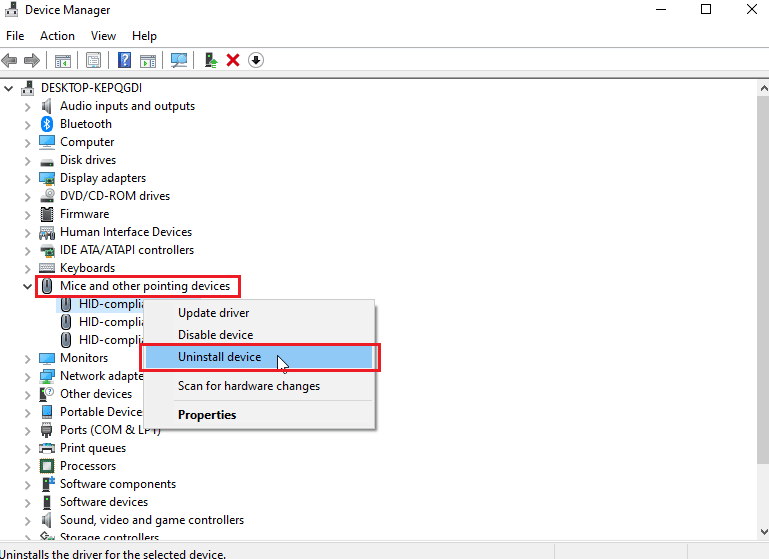Open the File menu
Screen dimensions: 769x559
pyautogui.click(x=15, y=36)
